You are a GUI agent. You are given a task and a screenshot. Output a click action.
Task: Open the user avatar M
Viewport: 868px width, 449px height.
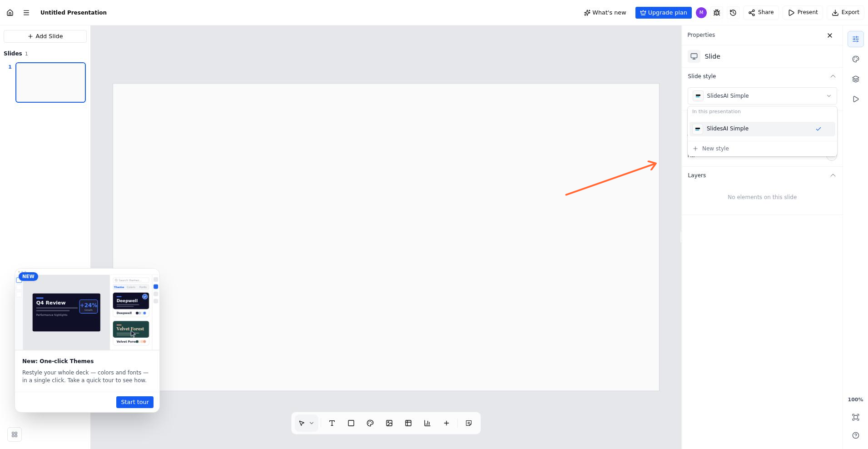pos(701,13)
